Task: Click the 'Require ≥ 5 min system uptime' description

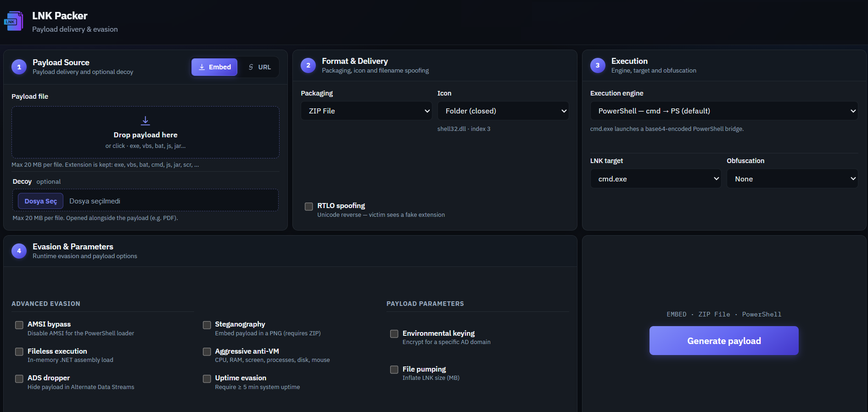Action: [258, 387]
